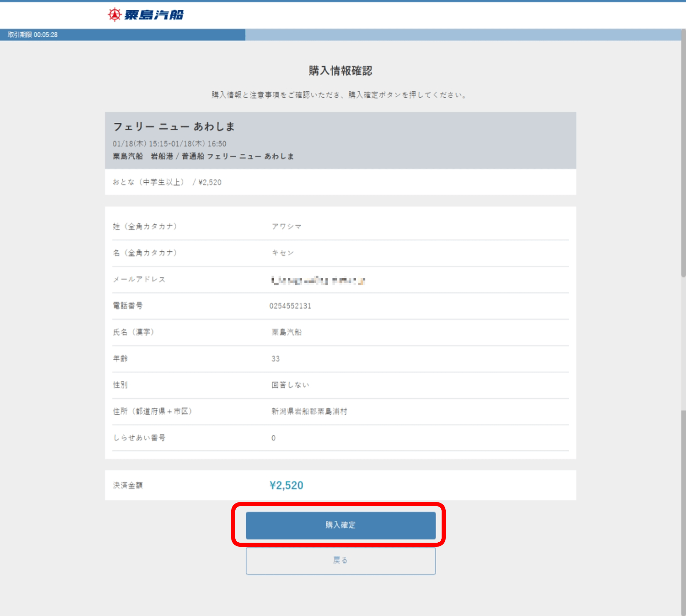Screen dimensions: 686x616
Task: Click the blurred email address value
Action: point(318,280)
